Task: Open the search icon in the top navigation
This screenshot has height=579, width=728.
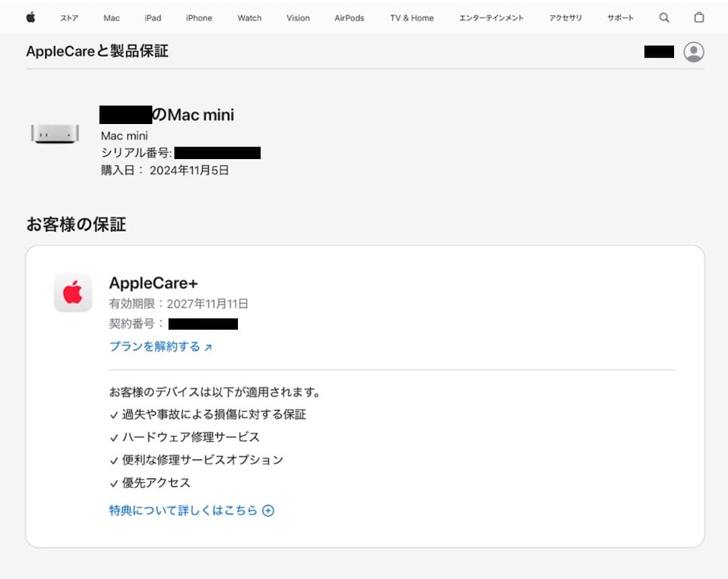Action: pyautogui.click(x=664, y=18)
